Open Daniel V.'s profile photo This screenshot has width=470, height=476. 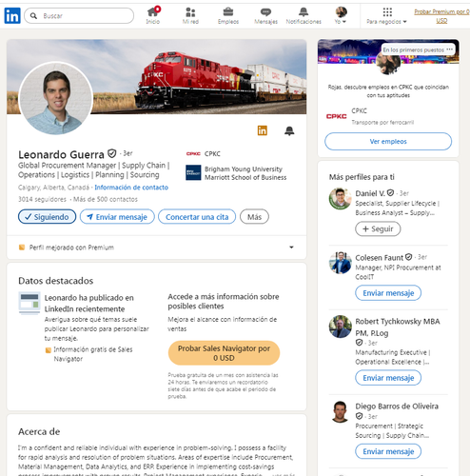[x=341, y=199]
